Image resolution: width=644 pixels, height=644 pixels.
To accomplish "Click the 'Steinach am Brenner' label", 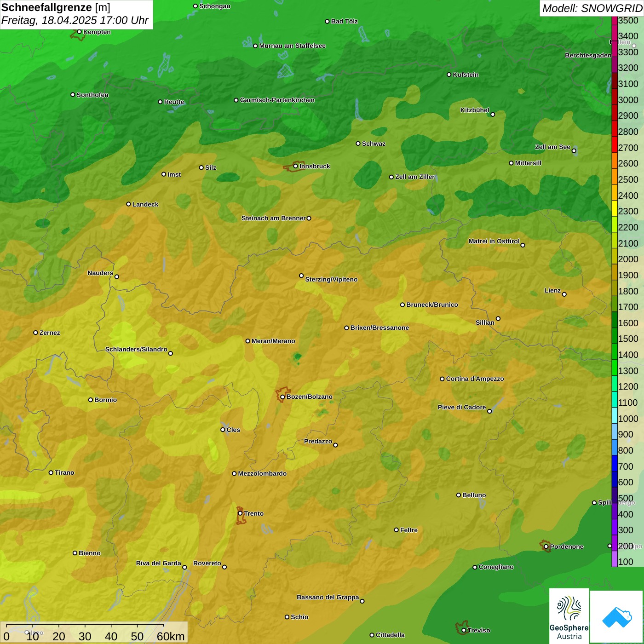I will coord(274,218).
